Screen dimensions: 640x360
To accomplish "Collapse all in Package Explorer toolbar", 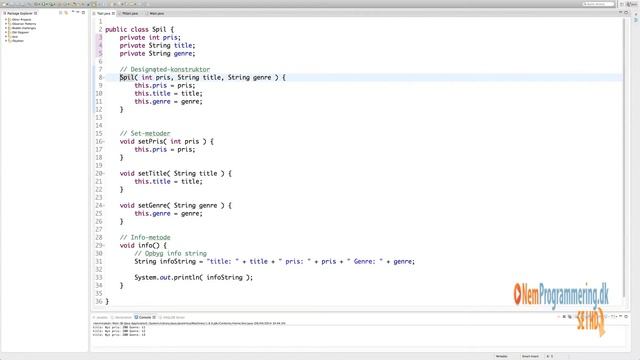I will point(60,13).
